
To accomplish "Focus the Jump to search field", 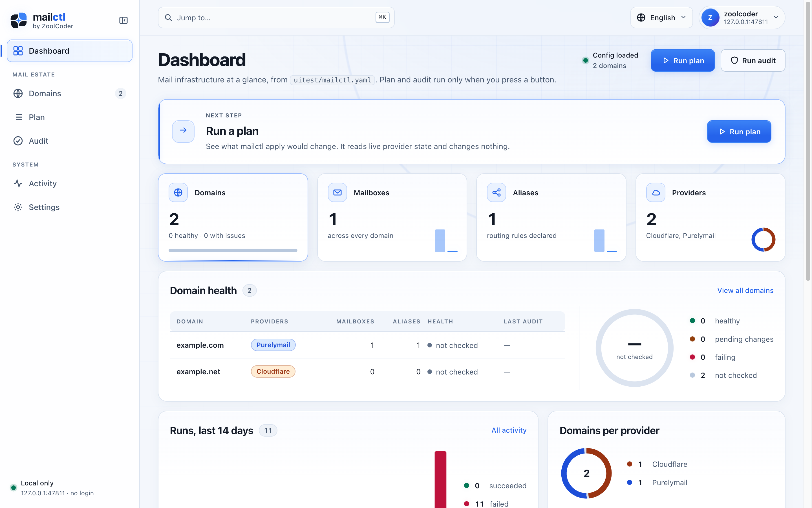I will pos(276,17).
